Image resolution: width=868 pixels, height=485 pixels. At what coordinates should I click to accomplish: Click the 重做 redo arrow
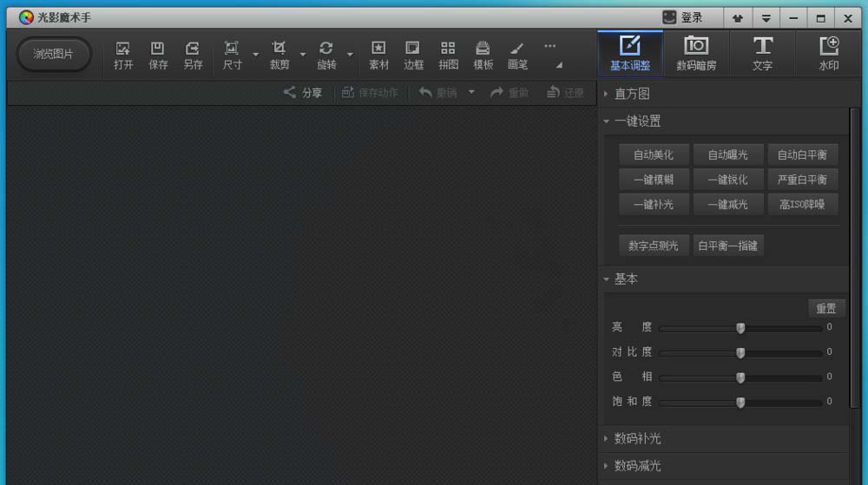click(496, 92)
